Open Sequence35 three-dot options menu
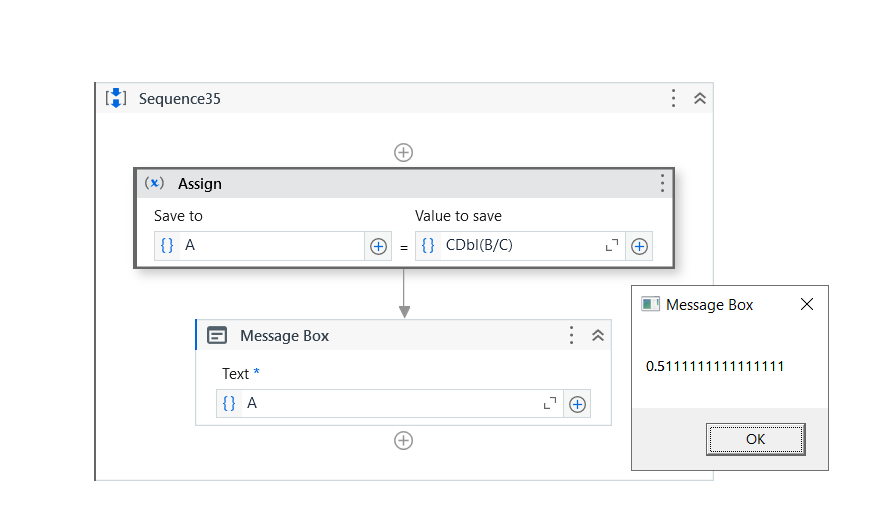The image size is (876, 529). pyautogui.click(x=674, y=98)
